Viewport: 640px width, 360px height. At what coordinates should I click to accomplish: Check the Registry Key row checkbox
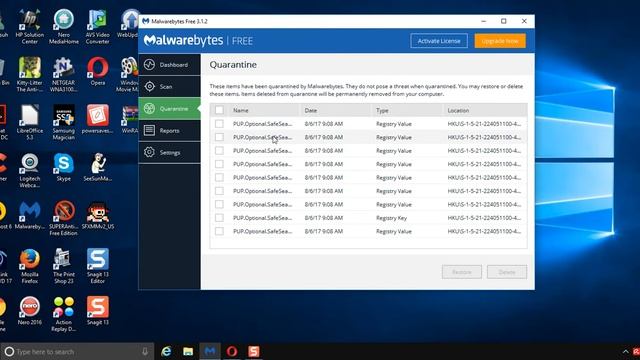coord(219,218)
